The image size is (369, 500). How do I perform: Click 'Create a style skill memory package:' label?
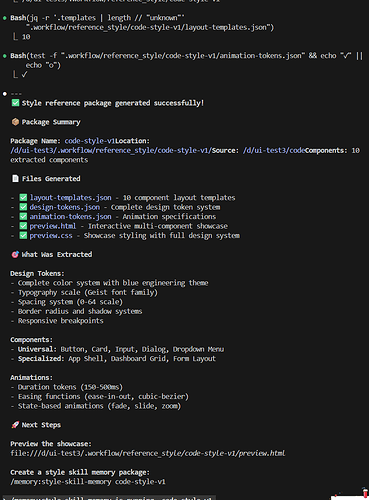pos(80,472)
